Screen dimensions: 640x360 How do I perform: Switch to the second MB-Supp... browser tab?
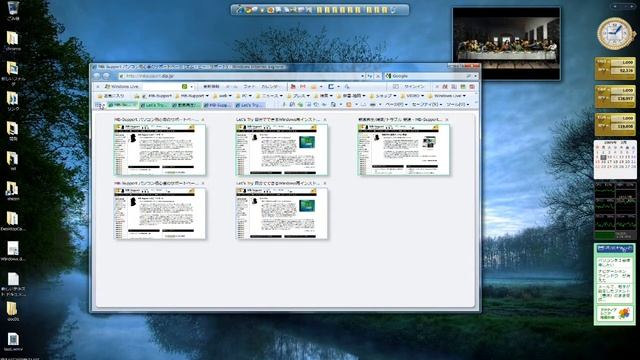[218, 105]
